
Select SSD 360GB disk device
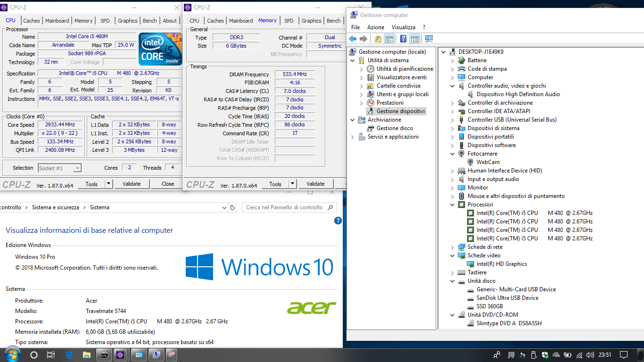click(490, 306)
